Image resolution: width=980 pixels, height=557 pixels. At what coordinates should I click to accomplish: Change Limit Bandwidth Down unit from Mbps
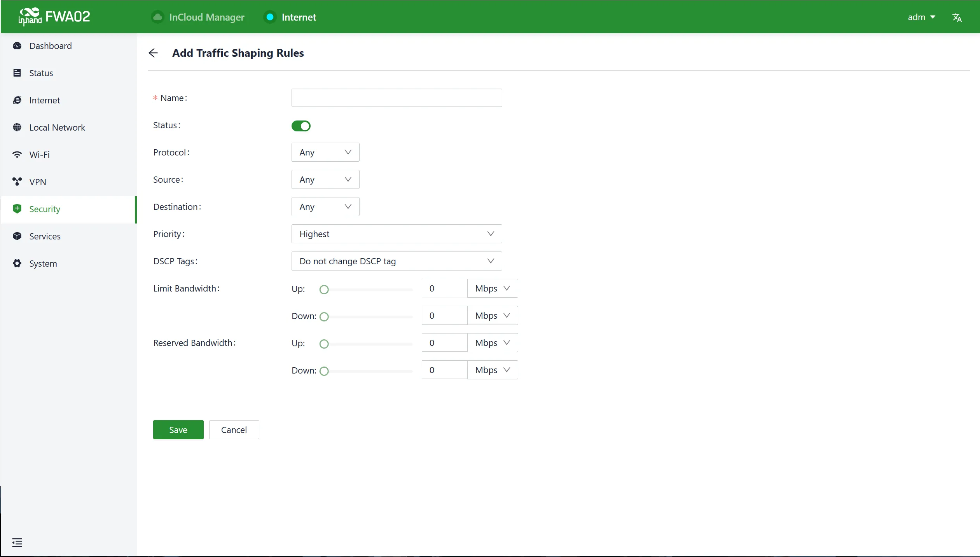(x=493, y=316)
